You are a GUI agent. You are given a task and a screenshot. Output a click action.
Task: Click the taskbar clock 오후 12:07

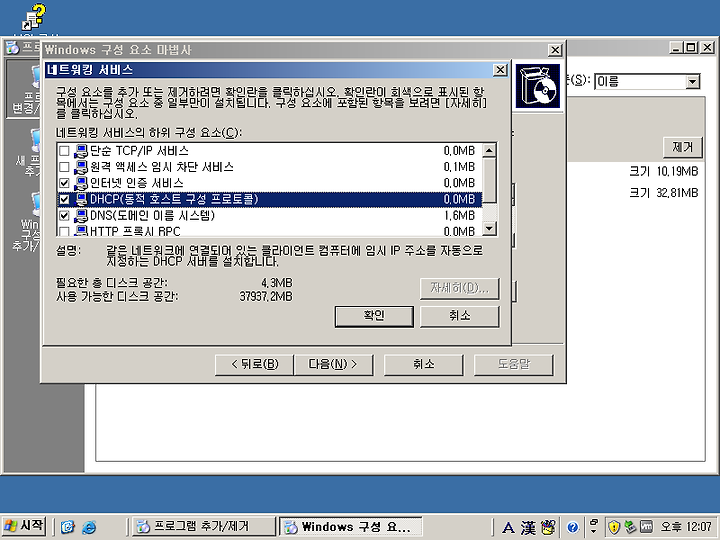tap(686, 526)
